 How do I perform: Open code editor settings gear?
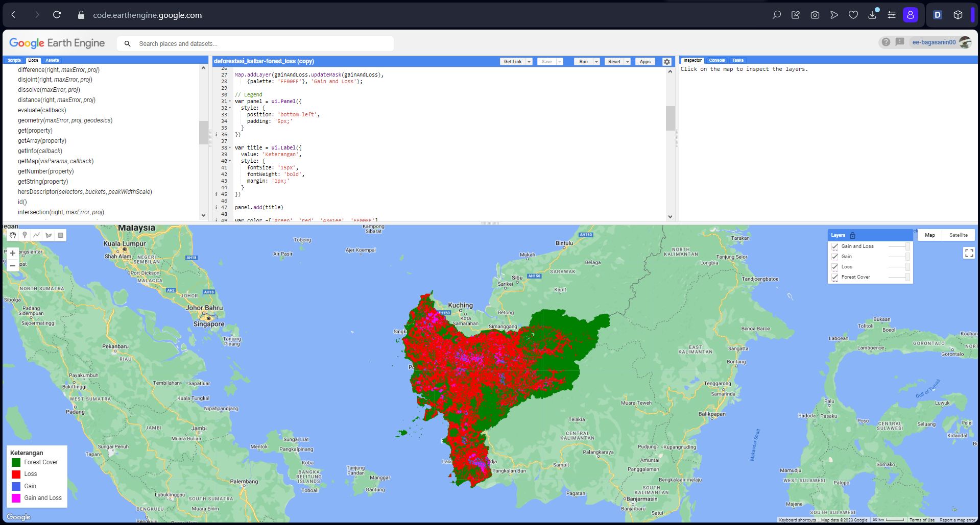pos(666,62)
